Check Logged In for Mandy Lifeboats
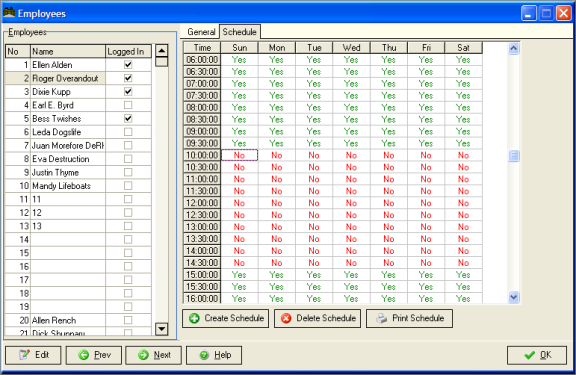The height and width of the screenshot is (375, 576). [128, 185]
